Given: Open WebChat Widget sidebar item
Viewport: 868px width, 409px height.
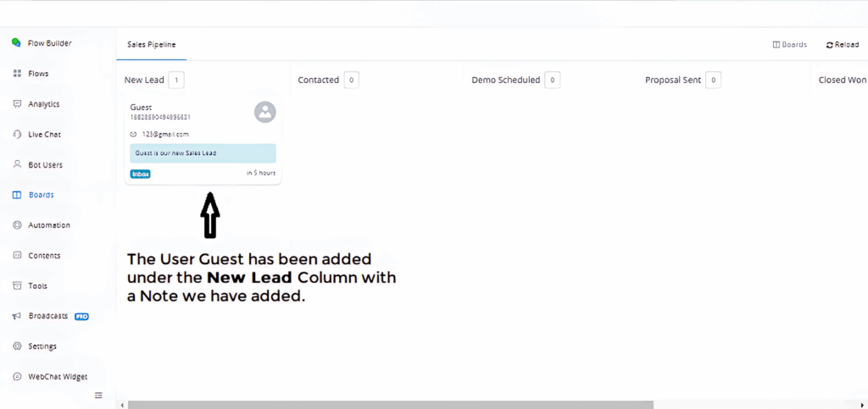Looking at the screenshot, I should tap(57, 377).
